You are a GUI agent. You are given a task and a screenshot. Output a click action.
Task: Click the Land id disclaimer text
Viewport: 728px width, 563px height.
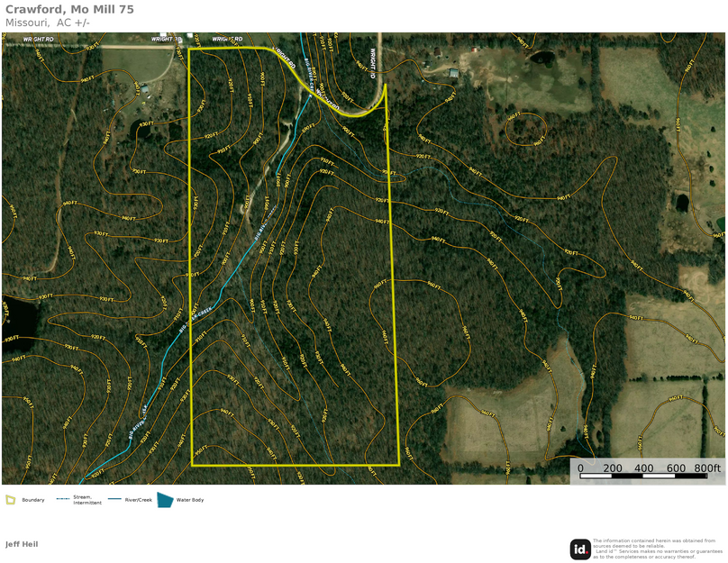point(658,549)
